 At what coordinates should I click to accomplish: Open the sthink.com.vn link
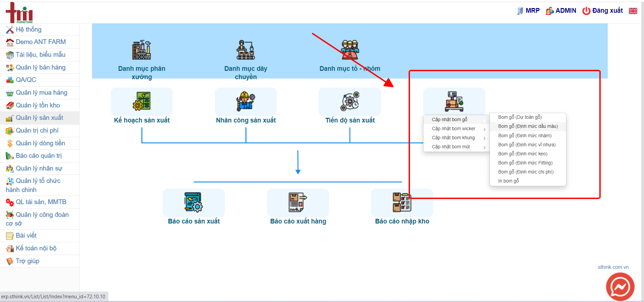pyautogui.click(x=613, y=267)
